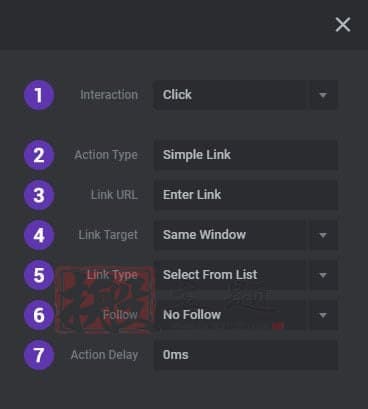368x409 pixels.
Task: Open the Link Target dropdown arrow
Action: 323,235
